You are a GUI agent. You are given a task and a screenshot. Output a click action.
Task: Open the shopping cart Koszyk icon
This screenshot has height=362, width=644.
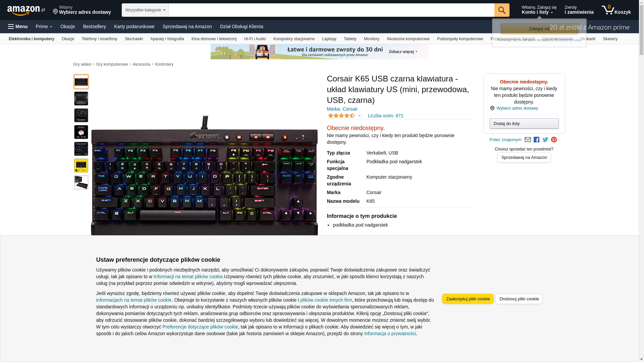[x=616, y=10]
